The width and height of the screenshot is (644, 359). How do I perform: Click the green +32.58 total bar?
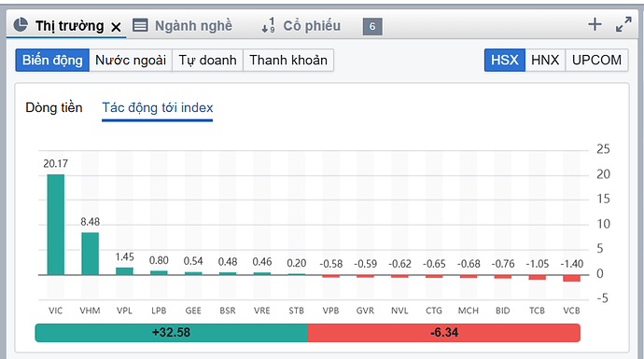172,333
